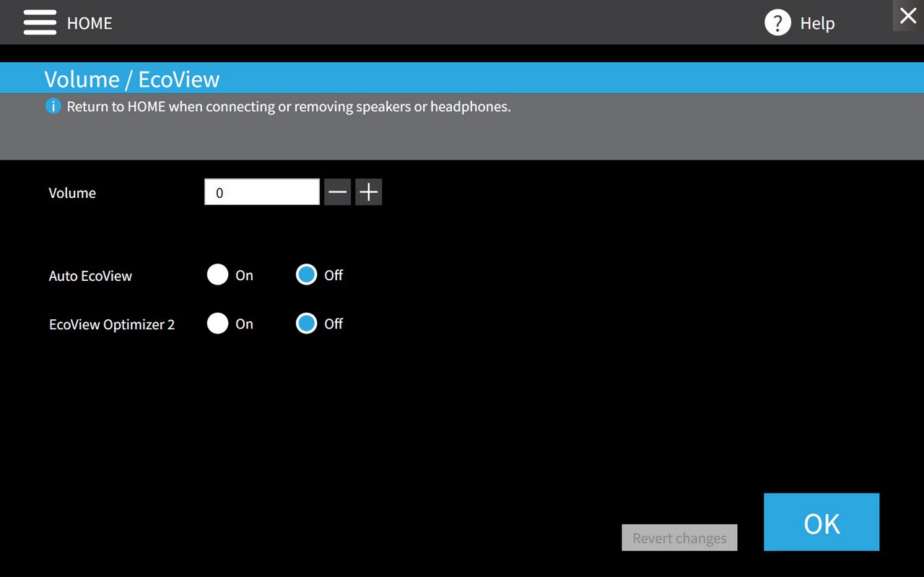Image resolution: width=924 pixels, height=577 pixels.
Task: Enable EcoView Optimizer 2 On option
Action: click(217, 324)
